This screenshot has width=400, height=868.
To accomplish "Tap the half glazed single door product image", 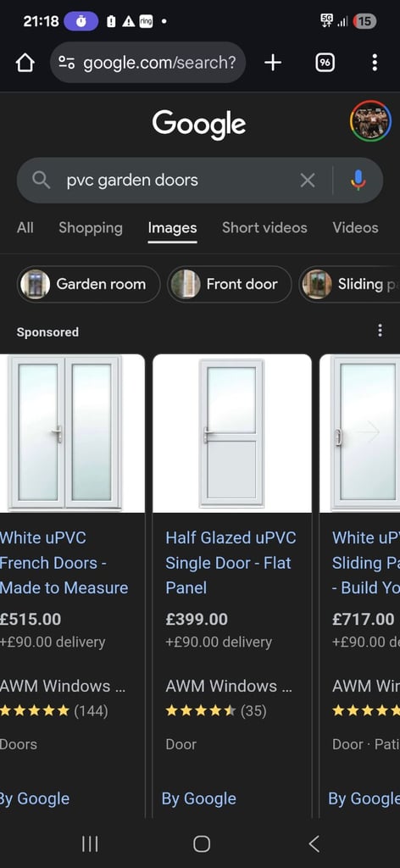I will coord(232,433).
